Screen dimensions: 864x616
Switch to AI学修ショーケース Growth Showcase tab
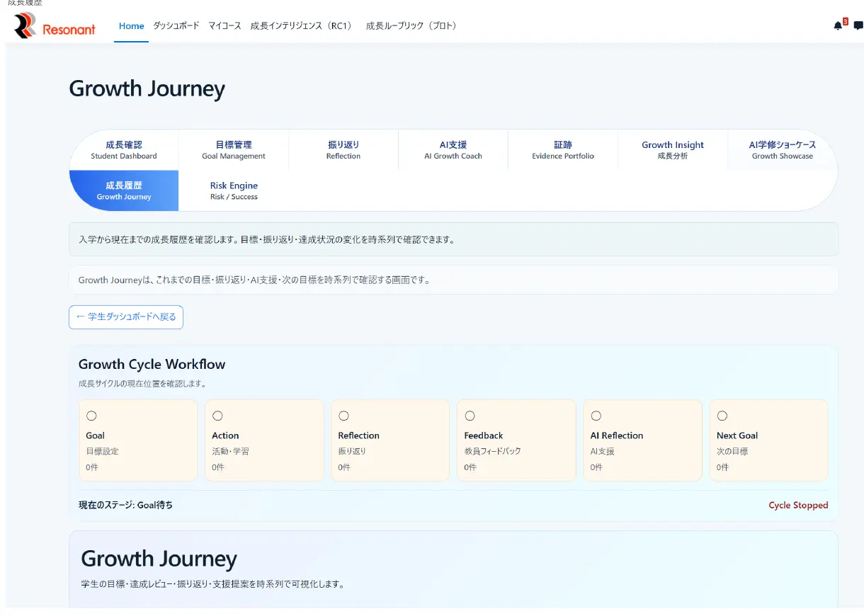(783, 150)
